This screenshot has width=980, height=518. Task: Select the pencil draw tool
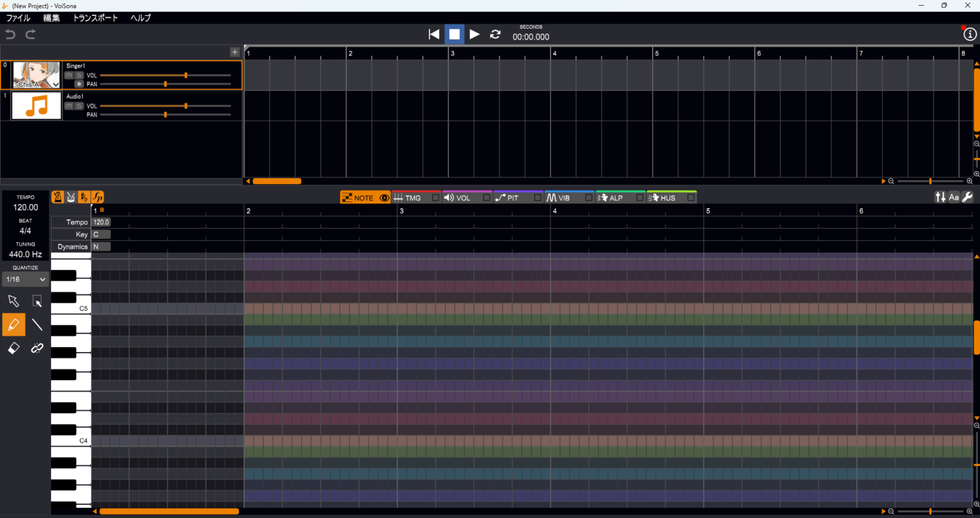13,324
